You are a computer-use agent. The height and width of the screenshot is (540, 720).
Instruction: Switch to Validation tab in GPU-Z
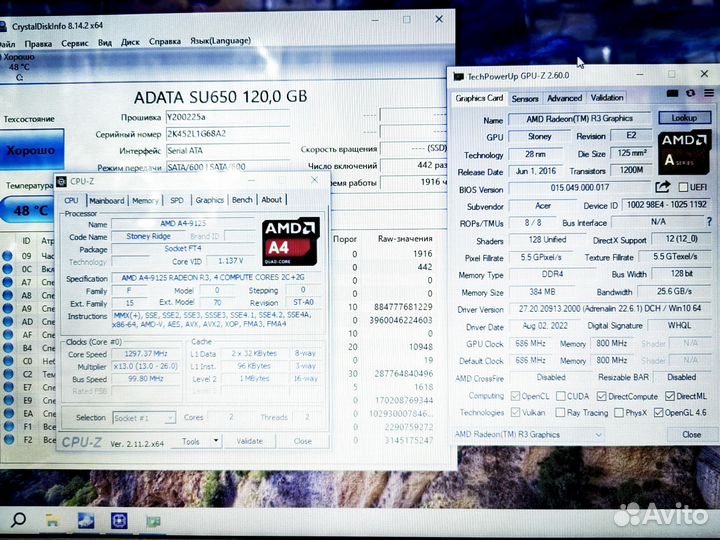(607, 98)
